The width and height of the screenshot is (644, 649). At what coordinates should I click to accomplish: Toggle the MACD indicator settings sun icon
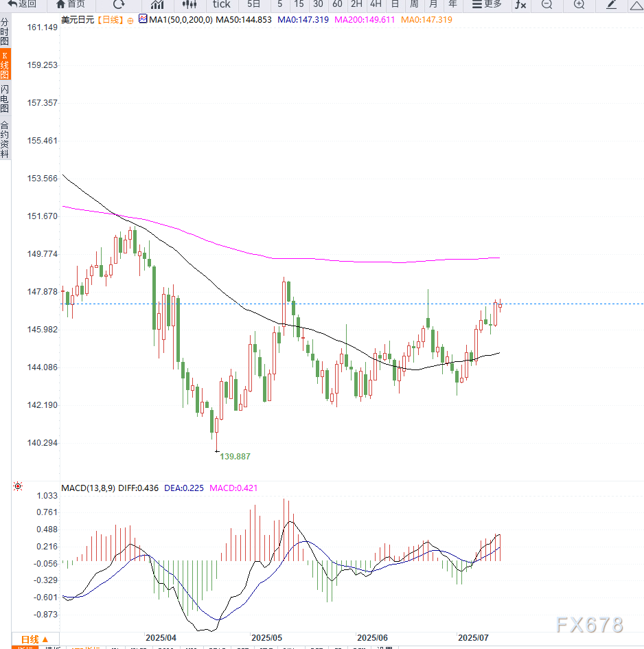point(18,486)
